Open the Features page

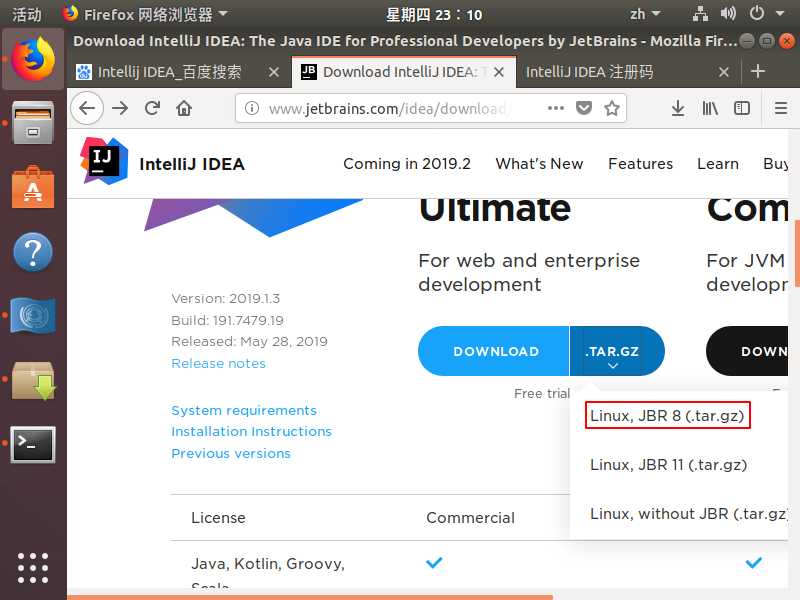coord(640,164)
